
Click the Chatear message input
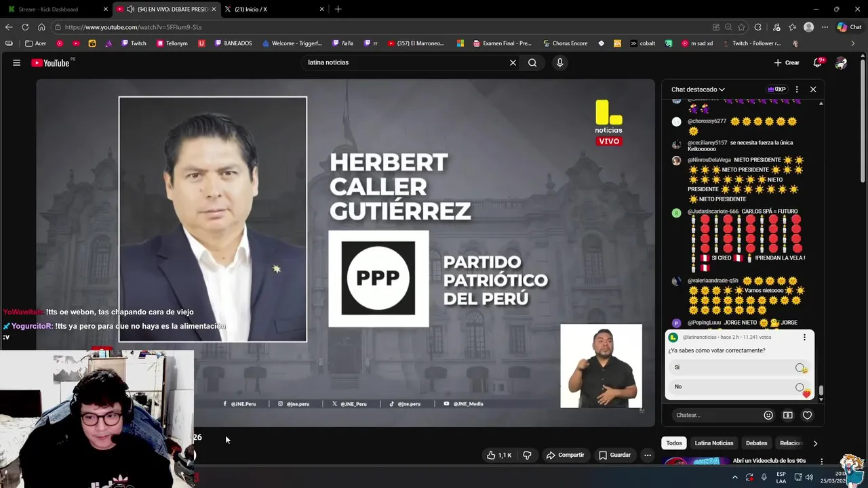click(715, 415)
